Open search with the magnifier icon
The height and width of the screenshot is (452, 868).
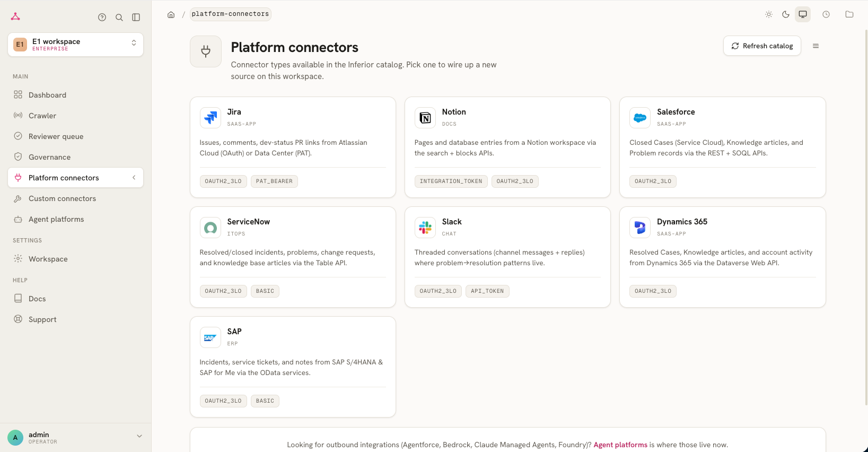pyautogui.click(x=119, y=18)
